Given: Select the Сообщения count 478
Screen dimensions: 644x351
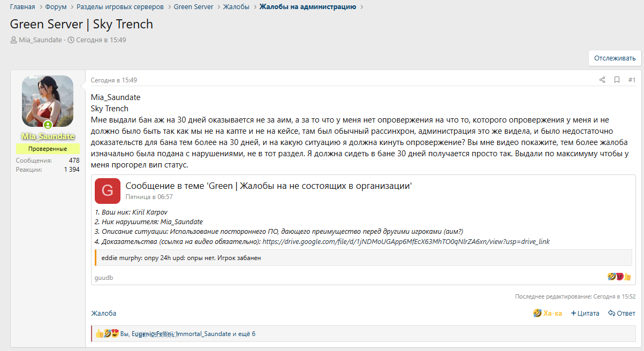Looking at the screenshot, I should 74,161.
